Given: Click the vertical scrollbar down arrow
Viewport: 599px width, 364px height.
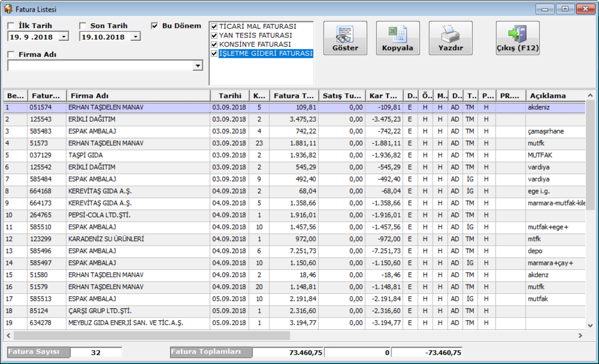Looking at the screenshot, I should click(590, 326).
